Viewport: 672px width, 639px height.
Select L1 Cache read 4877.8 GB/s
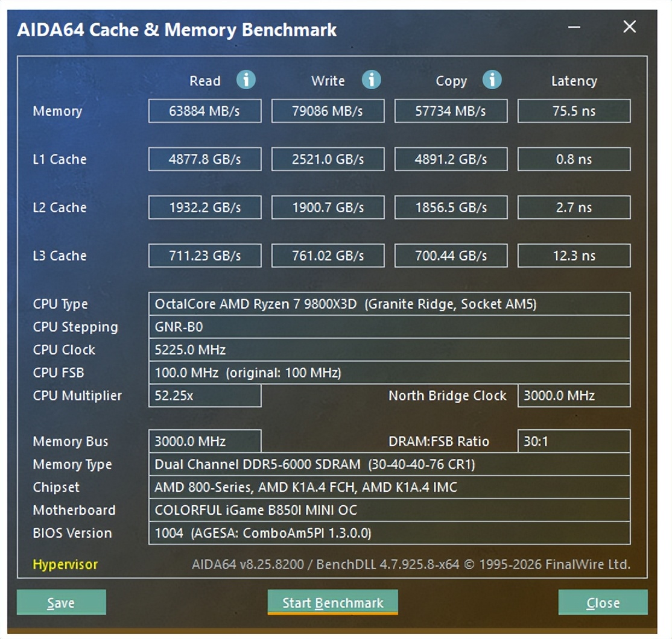(205, 159)
